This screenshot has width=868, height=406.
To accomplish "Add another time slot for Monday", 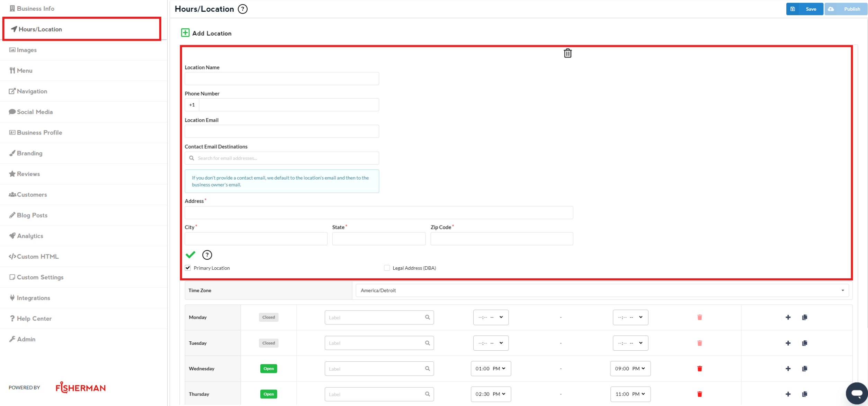I will pyautogui.click(x=788, y=317).
